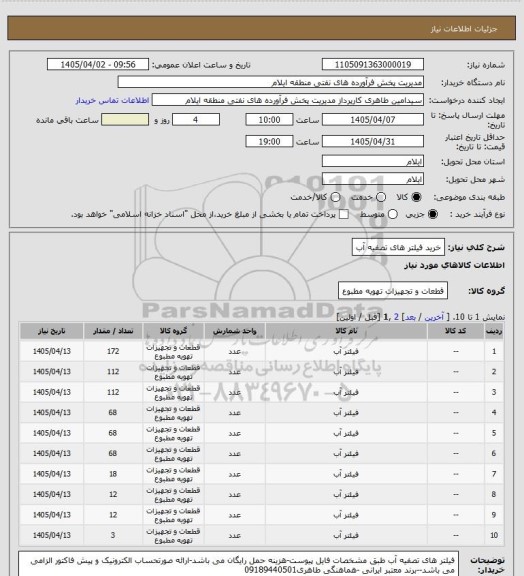This screenshot has width=524, height=576.
Task: Click the goods group field قطعات و تجهیزات تهویه مطبوع
Action: (393, 291)
